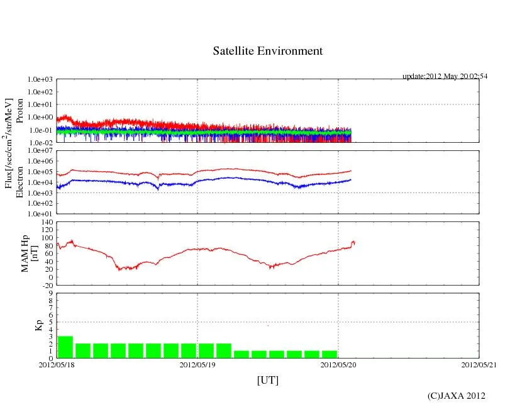Click the 9 tick on Kp axis

(x=50, y=293)
